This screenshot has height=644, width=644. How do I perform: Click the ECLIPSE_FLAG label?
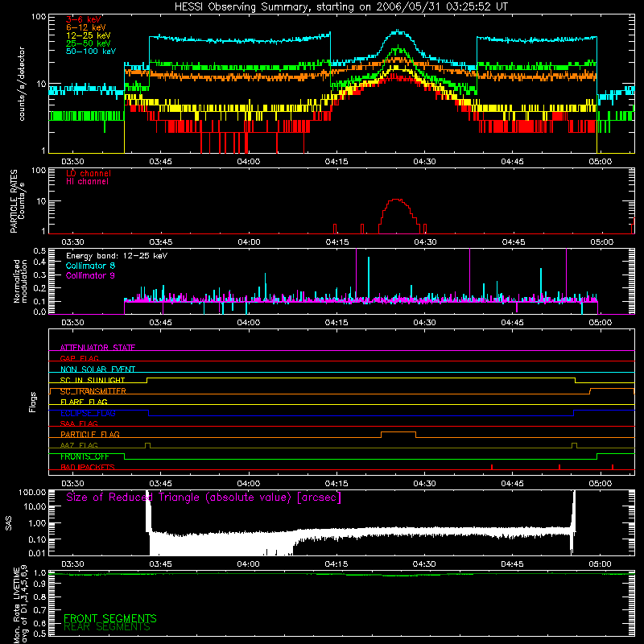pyautogui.click(x=88, y=413)
